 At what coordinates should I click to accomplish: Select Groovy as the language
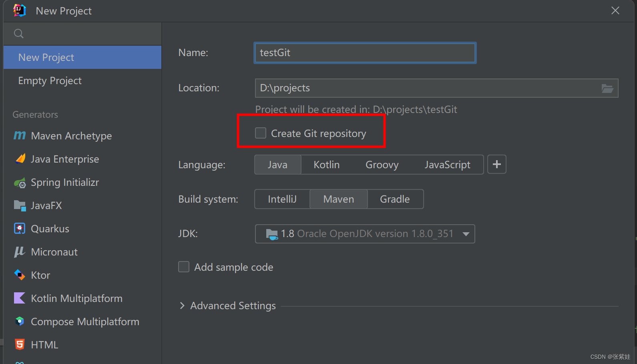point(382,165)
